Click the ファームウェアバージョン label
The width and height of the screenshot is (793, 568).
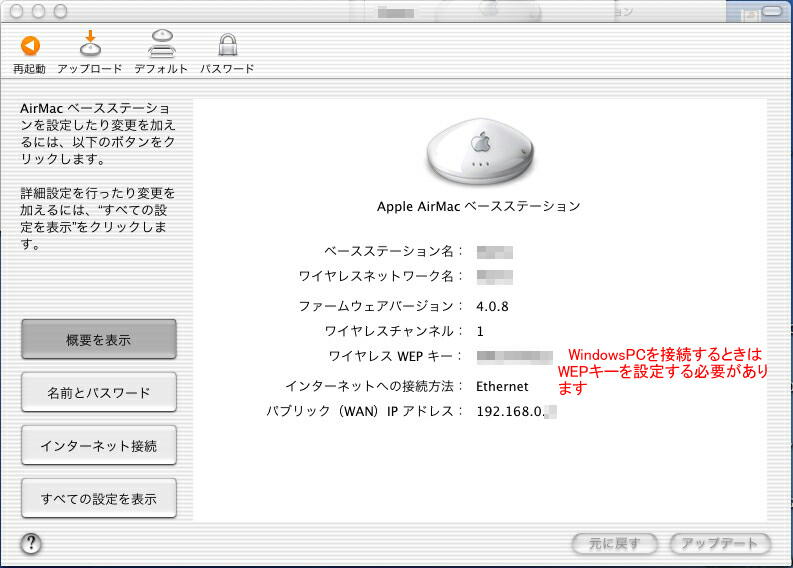(380, 307)
